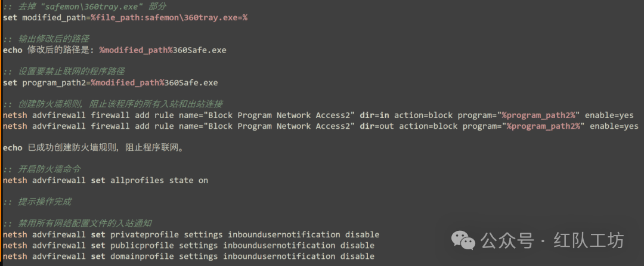The image size is (644, 266).
Task: Click the publicprofile settings line
Action: [188, 246]
